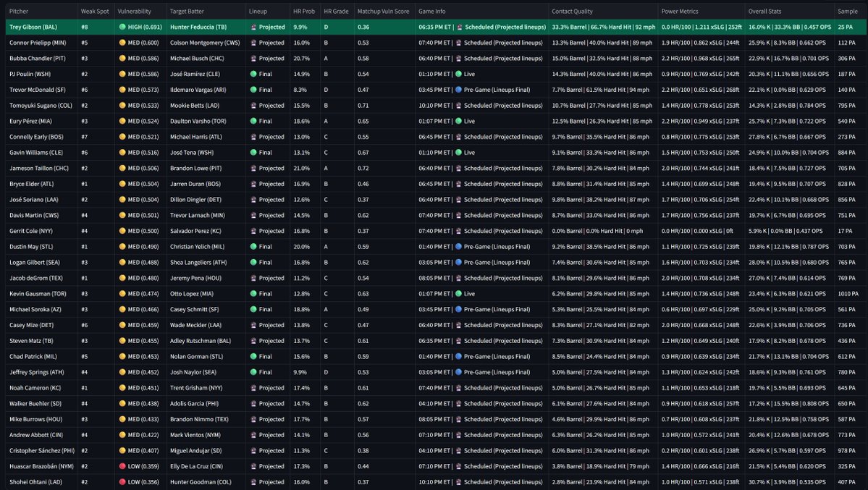Click HR Prob 21.0% for Brandon Lowe

point(302,168)
